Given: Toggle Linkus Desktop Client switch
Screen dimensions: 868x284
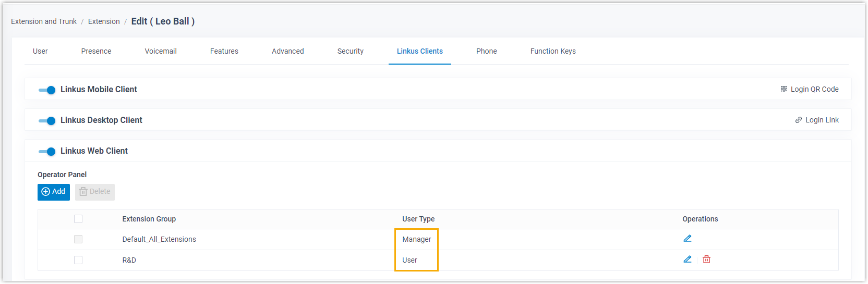Looking at the screenshot, I should 47,121.
